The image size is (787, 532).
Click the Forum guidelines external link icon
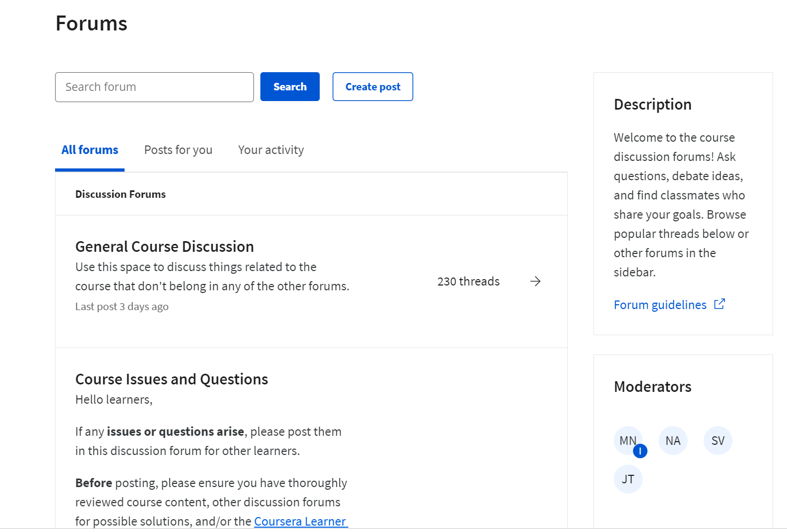720,304
